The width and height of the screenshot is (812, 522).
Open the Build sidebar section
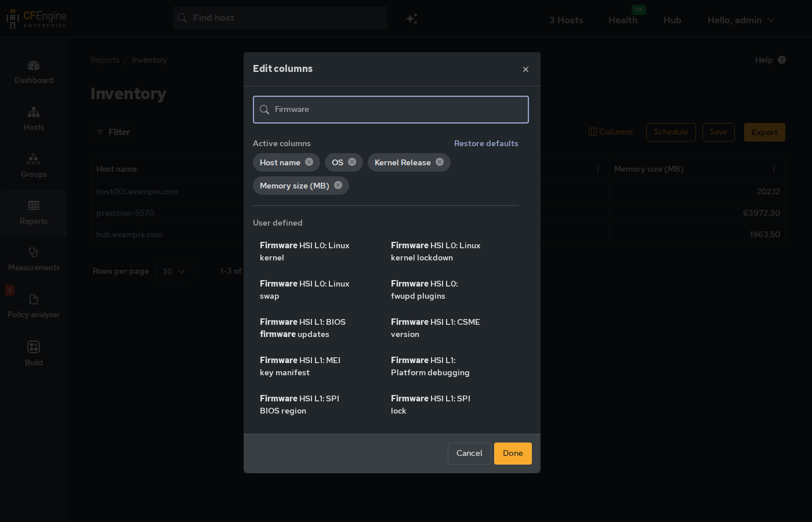tap(34, 354)
